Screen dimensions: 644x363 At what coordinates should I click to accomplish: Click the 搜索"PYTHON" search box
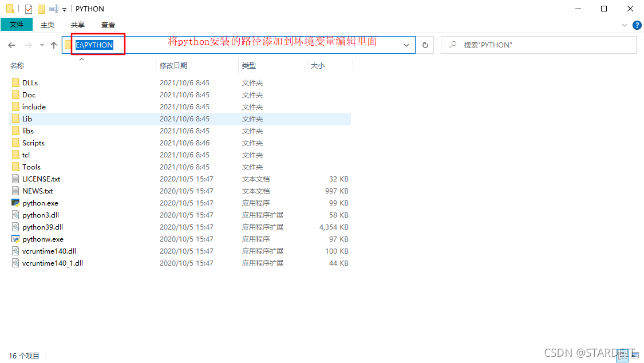coord(539,45)
